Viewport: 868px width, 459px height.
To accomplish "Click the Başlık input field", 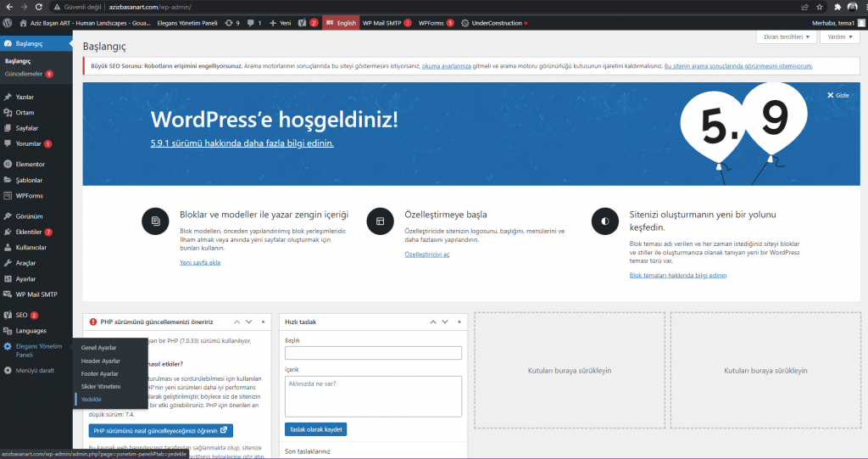I will (x=373, y=353).
